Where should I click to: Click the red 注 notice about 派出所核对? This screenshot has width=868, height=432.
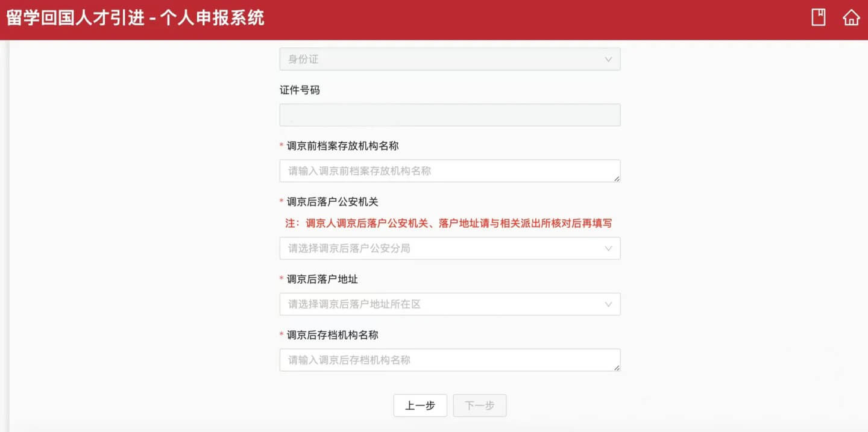448,224
